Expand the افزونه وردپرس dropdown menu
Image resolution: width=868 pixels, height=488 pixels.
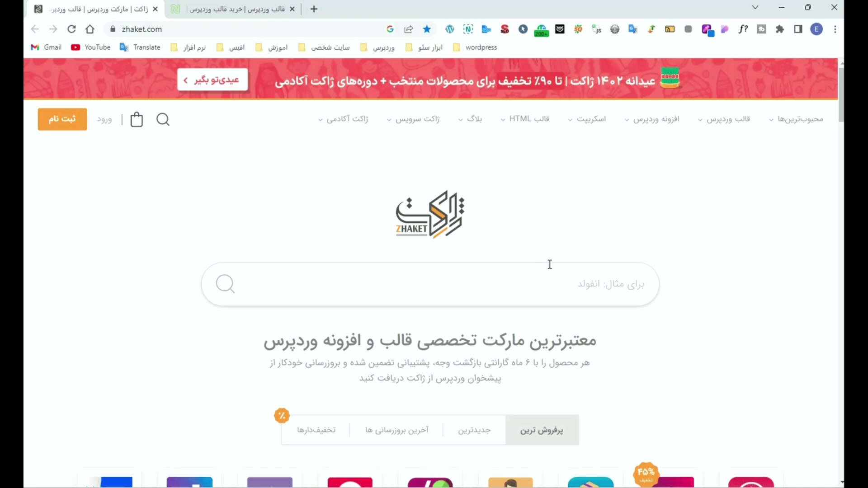pyautogui.click(x=652, y=119)
